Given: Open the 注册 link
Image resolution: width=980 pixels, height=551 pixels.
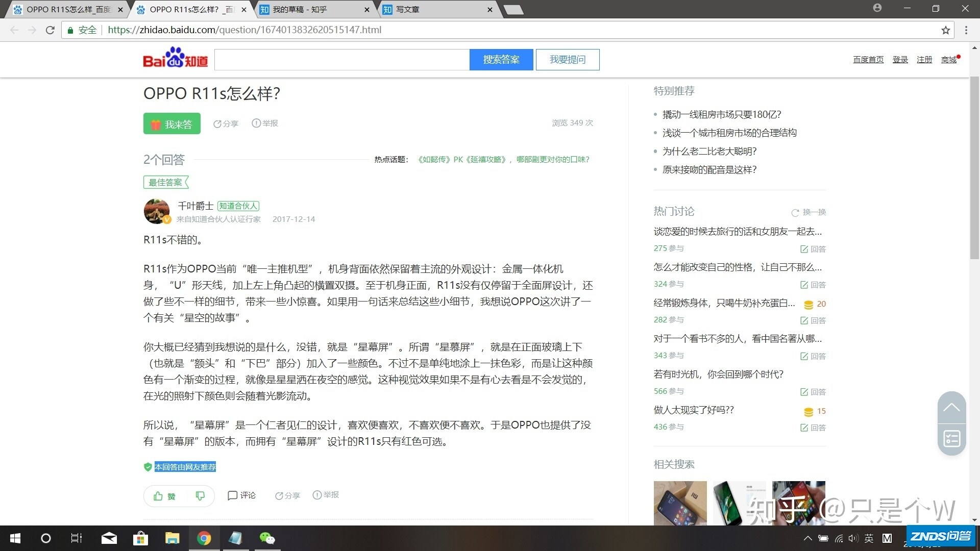Looking at the screenshot, I should [924, 60].
